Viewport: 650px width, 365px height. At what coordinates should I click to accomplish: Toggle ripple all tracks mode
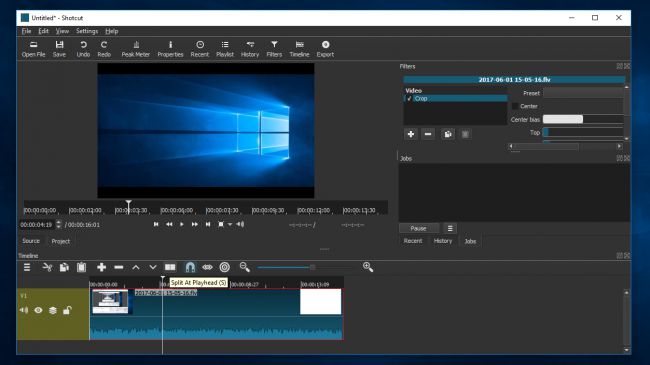[x=225, y=268]
